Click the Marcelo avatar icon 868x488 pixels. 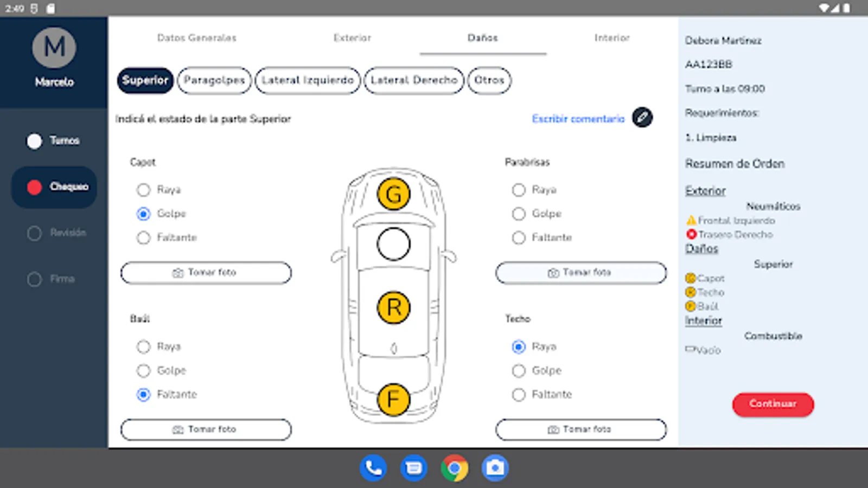pyautogui.click(x=54, y=48)
